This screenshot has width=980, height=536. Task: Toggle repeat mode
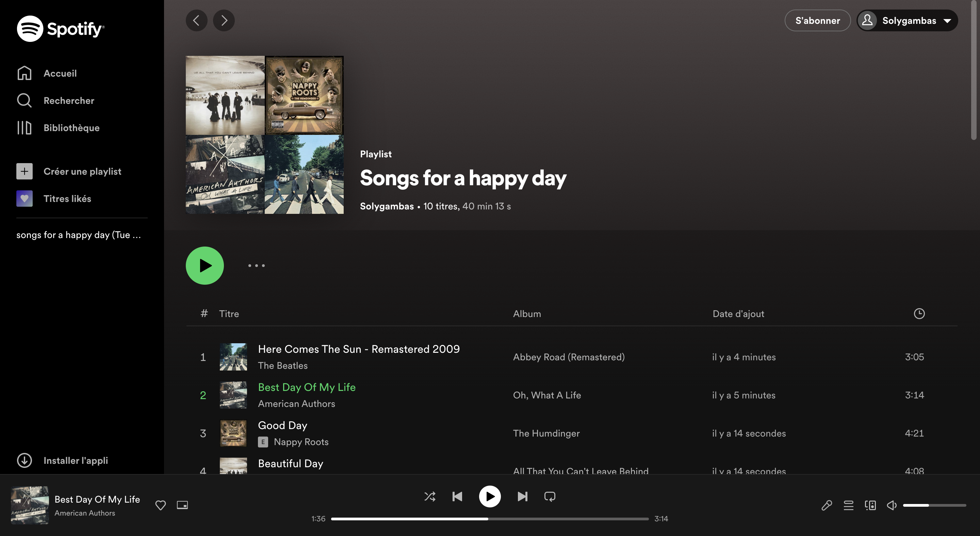[550, 496]
